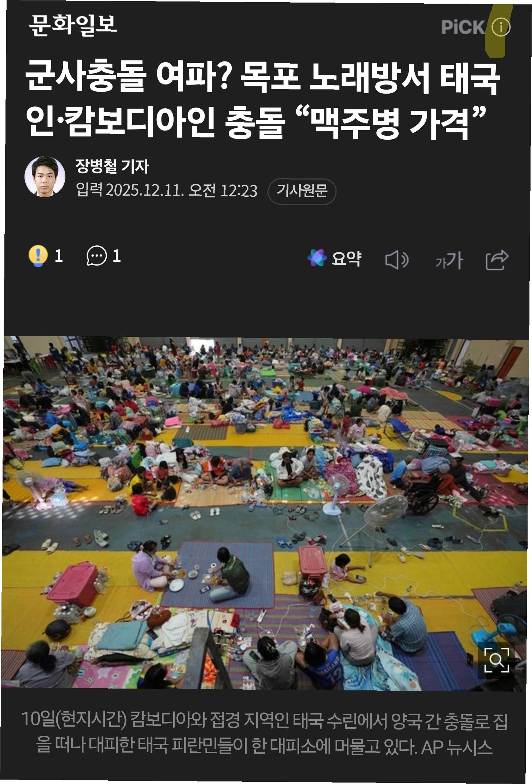The height and width of the screenshot is (784, 532).
Task: Tap reporter name 장병철 기자
Action: 112,166
